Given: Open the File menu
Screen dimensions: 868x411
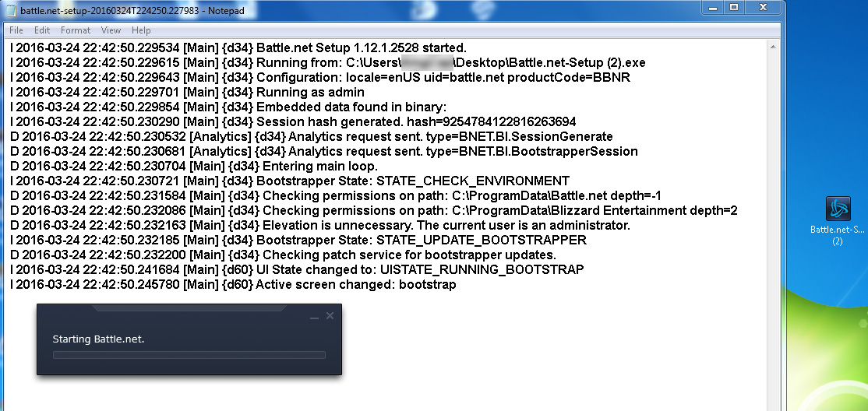Looking at the screenshot, I should [16, 30].
